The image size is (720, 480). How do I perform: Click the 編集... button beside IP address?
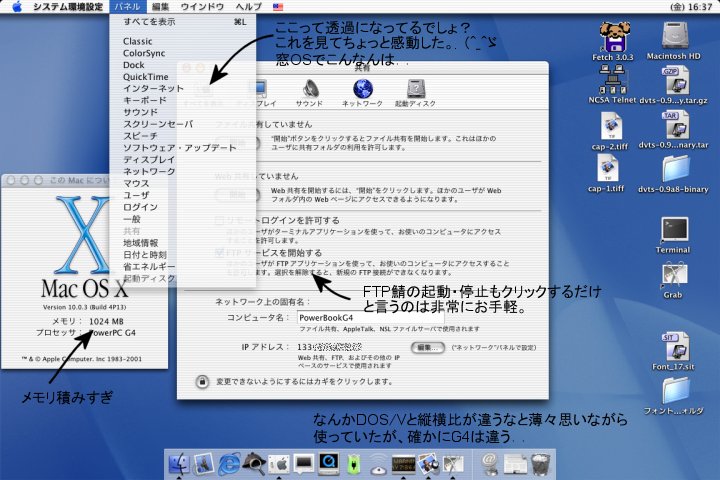[428, 348]
